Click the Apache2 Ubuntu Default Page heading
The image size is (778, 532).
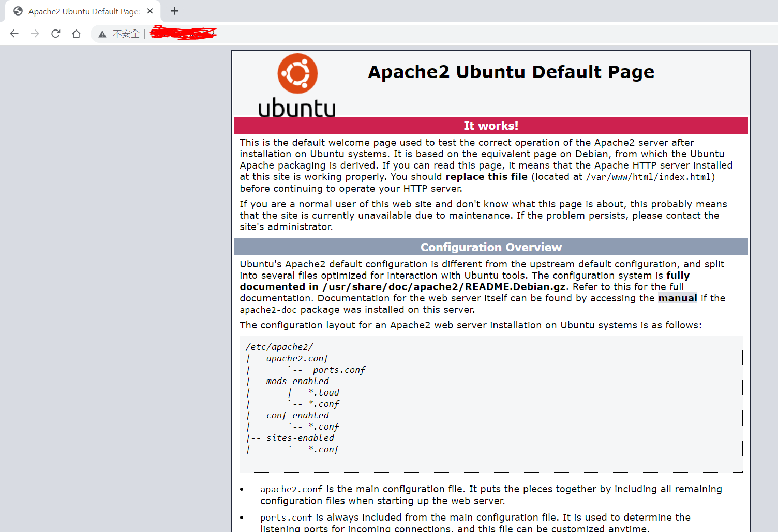511,72
